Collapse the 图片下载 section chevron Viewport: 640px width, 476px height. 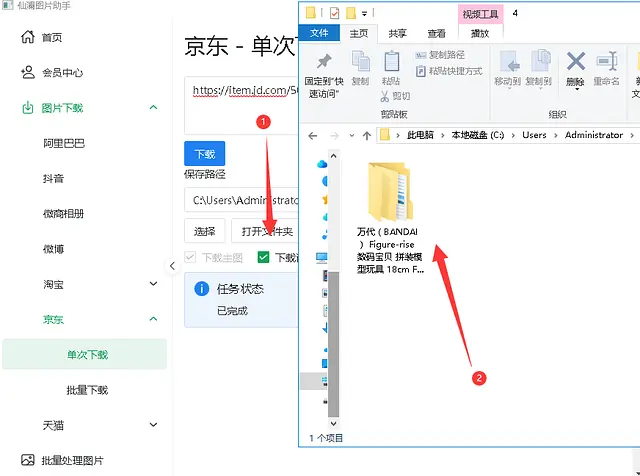point(153,107)
